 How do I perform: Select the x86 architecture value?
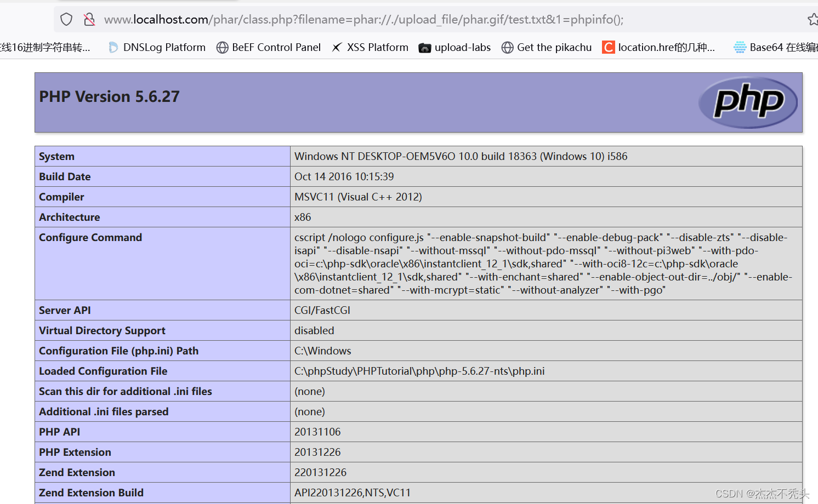(x=303, y=217)
